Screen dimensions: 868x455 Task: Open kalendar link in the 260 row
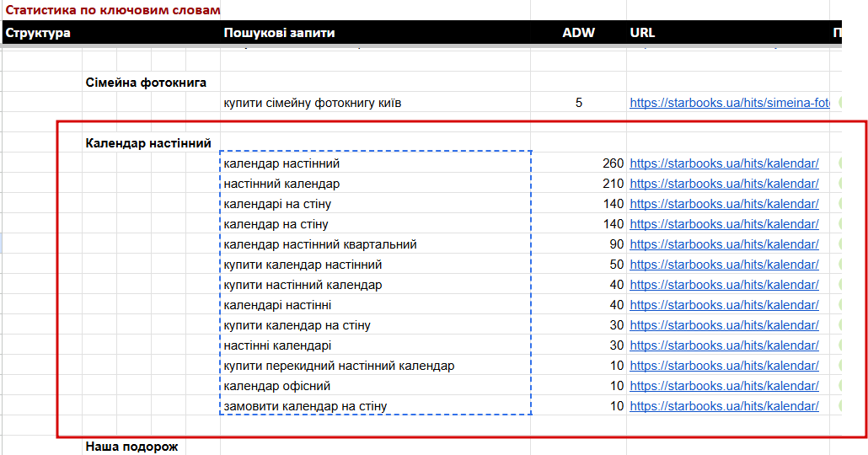(724, 163)
